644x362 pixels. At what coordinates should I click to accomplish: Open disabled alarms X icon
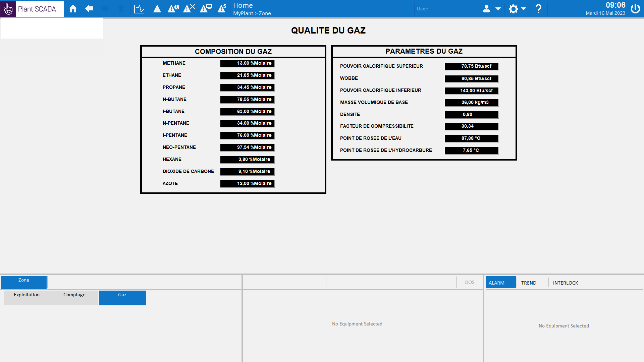click(189, 9)
